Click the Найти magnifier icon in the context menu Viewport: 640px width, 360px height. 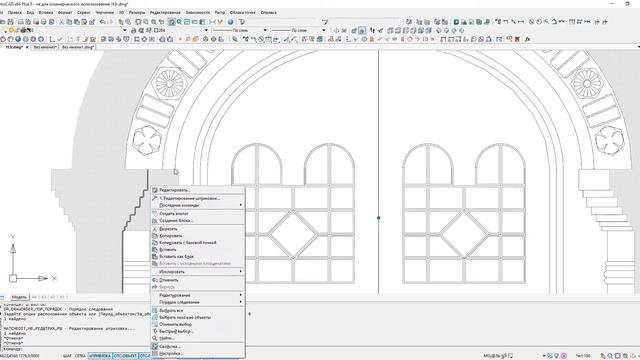coord(155,338)
